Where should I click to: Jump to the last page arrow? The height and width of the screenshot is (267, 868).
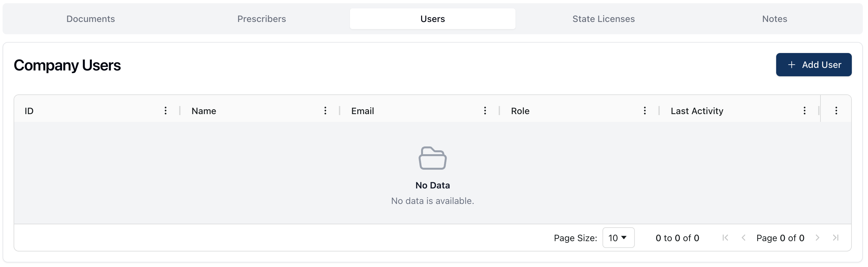pyautogui.click(x=835, y=238)
